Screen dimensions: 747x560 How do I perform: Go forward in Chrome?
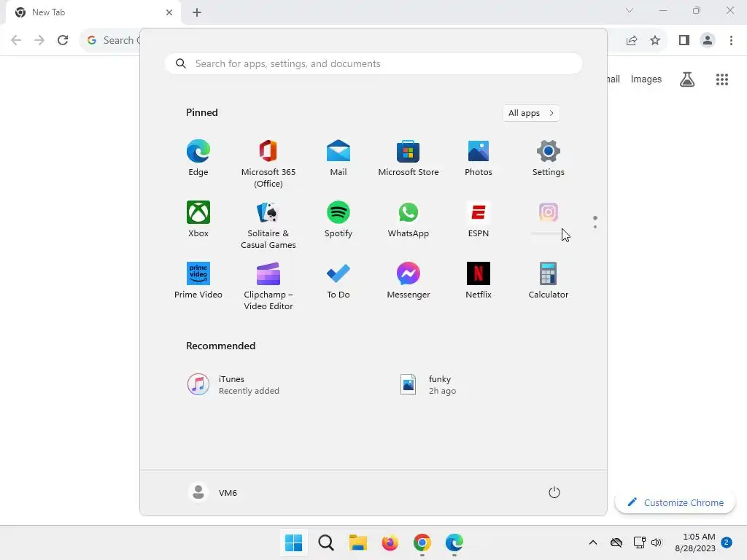[x=39, y=40]
